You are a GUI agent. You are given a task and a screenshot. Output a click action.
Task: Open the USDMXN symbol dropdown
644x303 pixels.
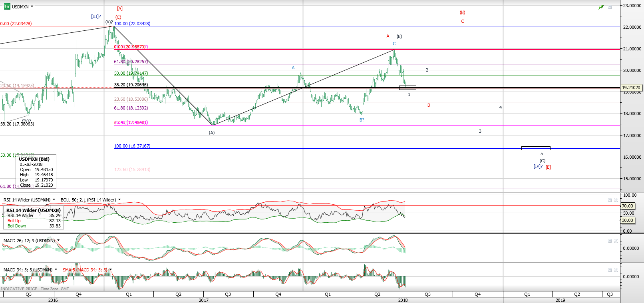pos(32,7)
